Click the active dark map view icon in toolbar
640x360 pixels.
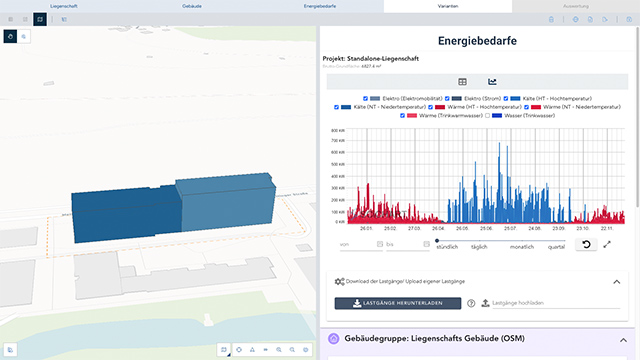(x=40, y=19)
